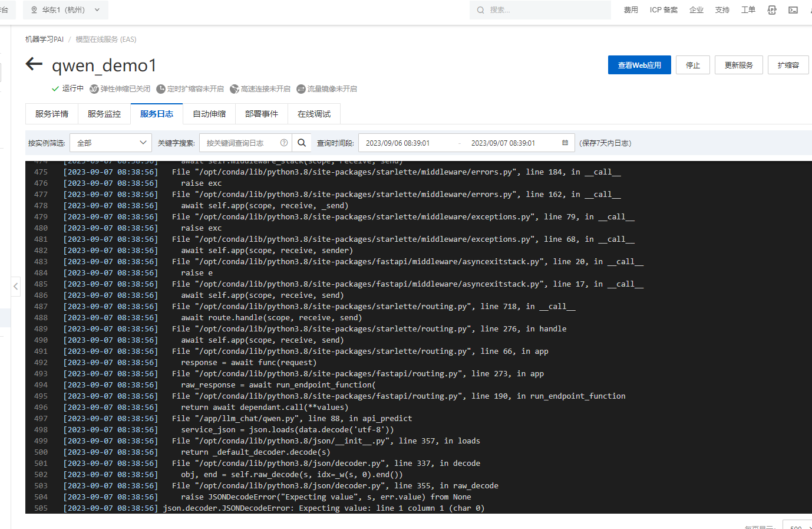Click the 流量镜像未开启 status icon
The image size is (812, 529).
click(x=301, y=89)
